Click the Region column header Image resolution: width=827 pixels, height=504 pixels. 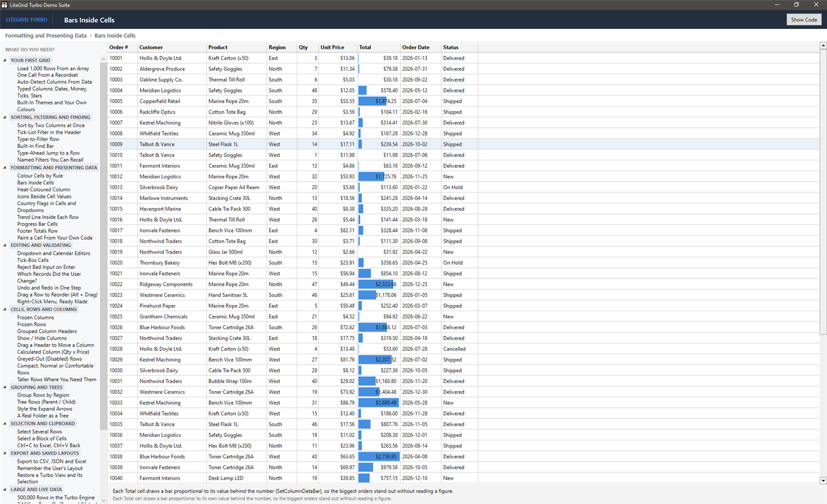(282, 47)
